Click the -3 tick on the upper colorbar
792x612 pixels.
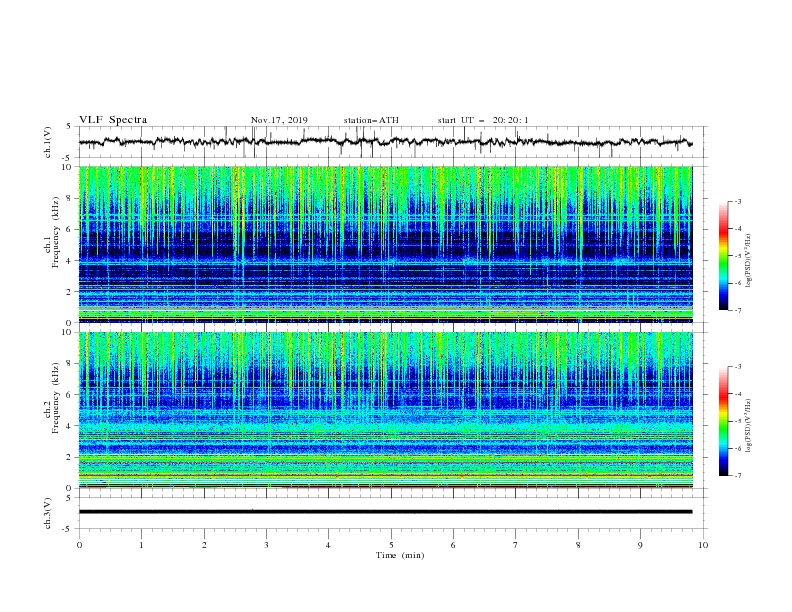(737, 201)
